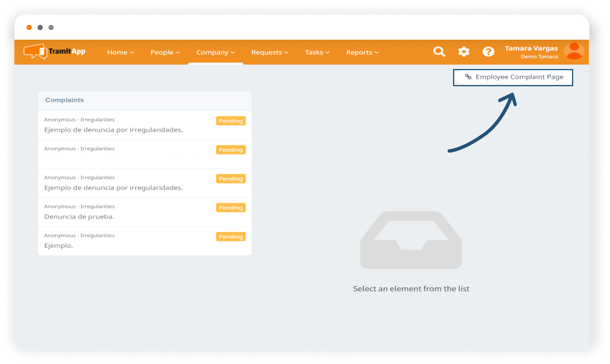
Task: Click Pending badge on 'Denuncia de prueba.'
Action: pyautogui.click(x=231, y=208)
